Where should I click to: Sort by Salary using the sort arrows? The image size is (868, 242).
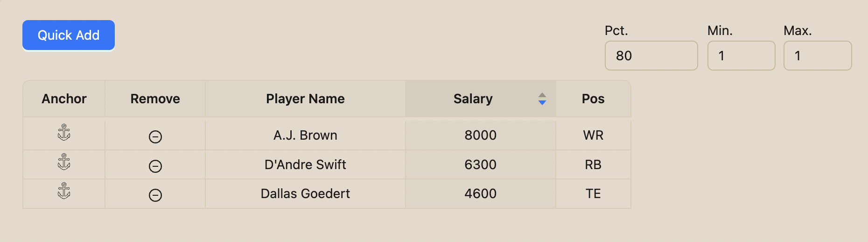tap(542, 99)
